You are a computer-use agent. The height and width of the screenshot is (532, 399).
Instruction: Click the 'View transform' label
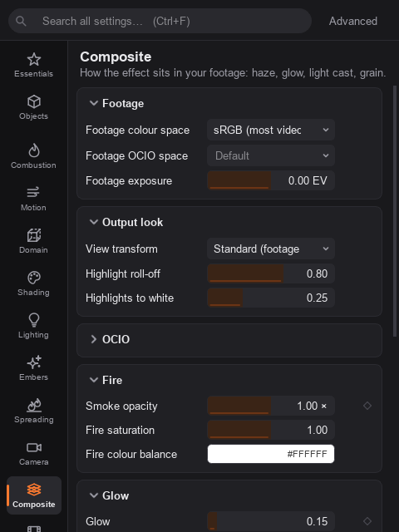pos(121,249)
